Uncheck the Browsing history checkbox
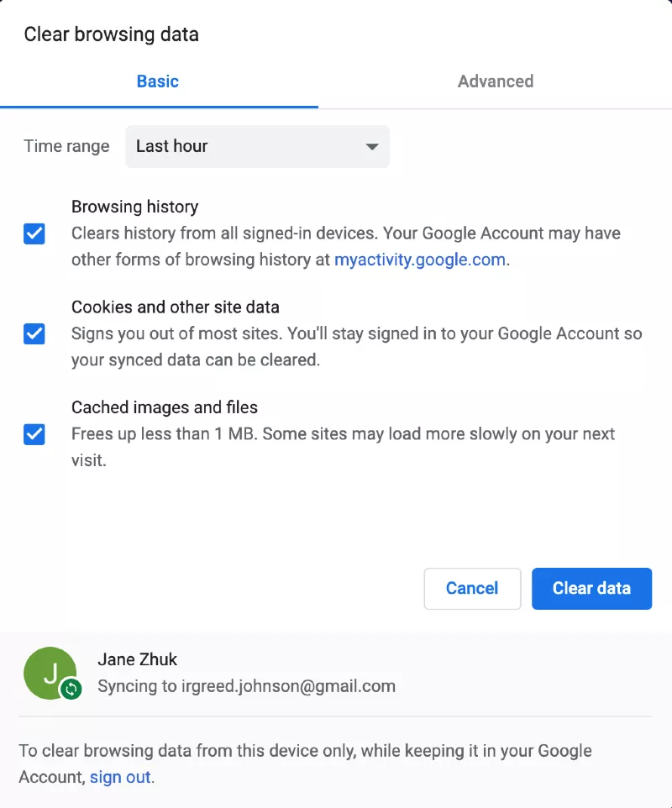 point(34,233)
